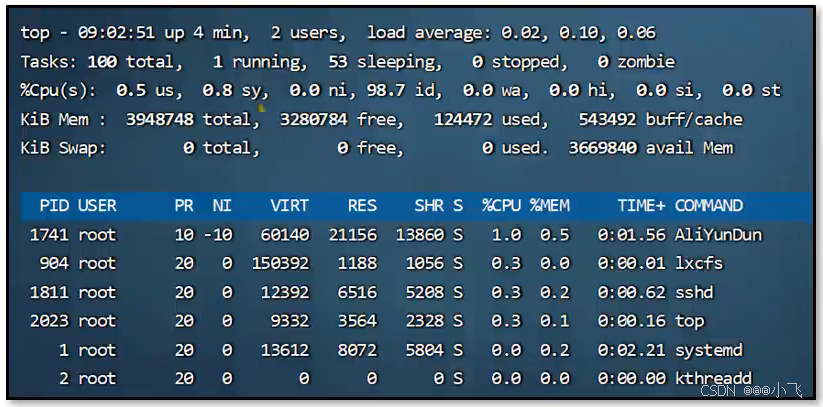Click the avail Mem value 3669840
This screenshot has width=823, height=407.
click(603, 149)
